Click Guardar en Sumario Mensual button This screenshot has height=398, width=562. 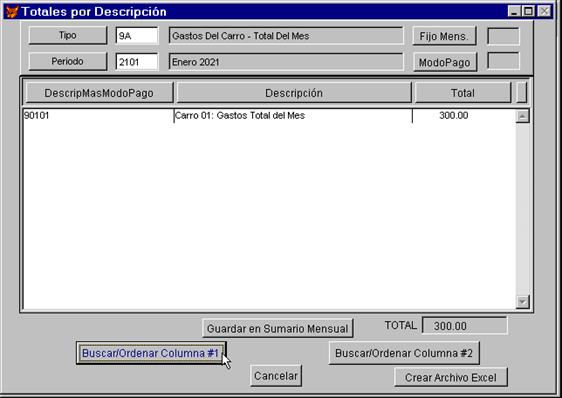pos(278,328)
